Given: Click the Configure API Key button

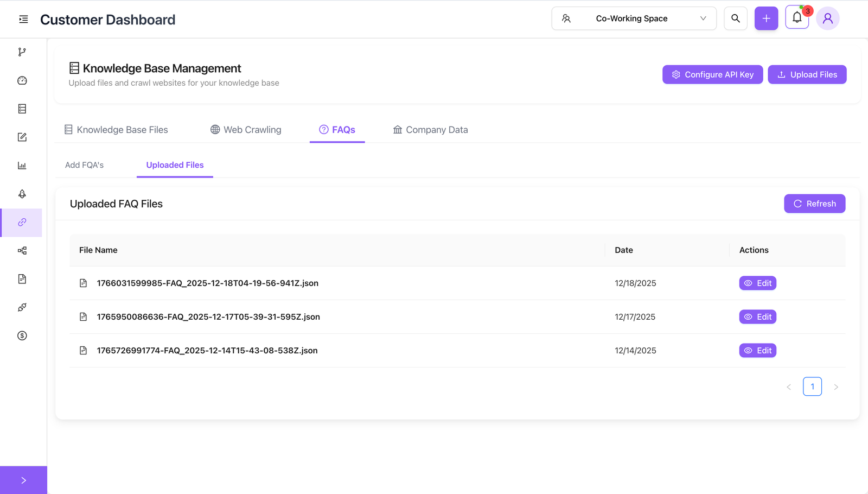Looking at the screenshot, I should click(712, 74).
